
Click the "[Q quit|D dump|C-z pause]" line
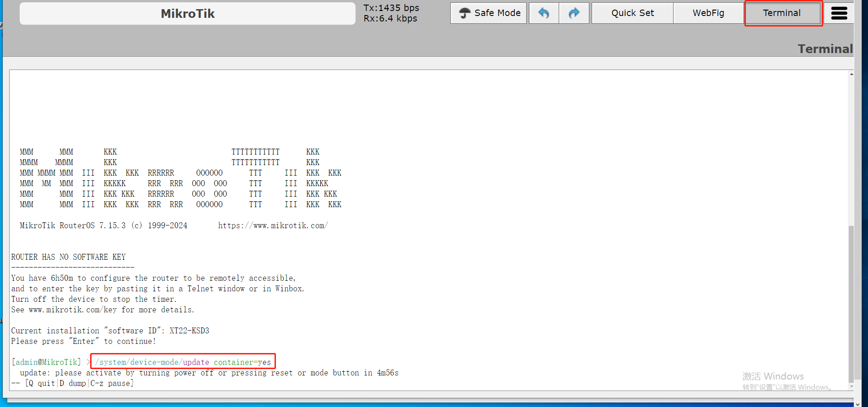(x=73, y=383)
